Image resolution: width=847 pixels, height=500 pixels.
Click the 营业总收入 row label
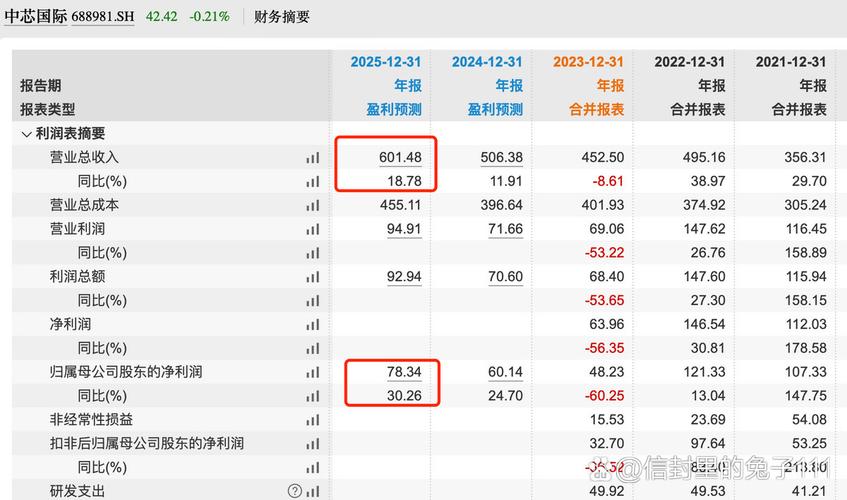84,157
